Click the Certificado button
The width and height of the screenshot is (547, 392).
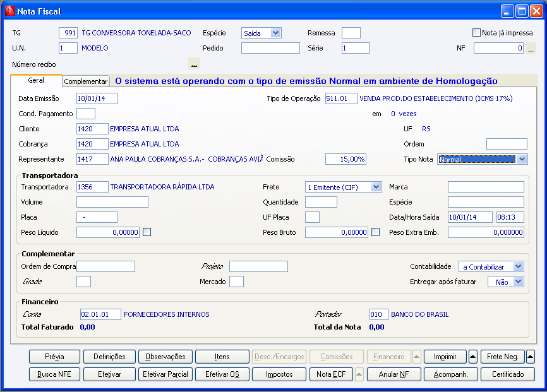pos(508,374)
